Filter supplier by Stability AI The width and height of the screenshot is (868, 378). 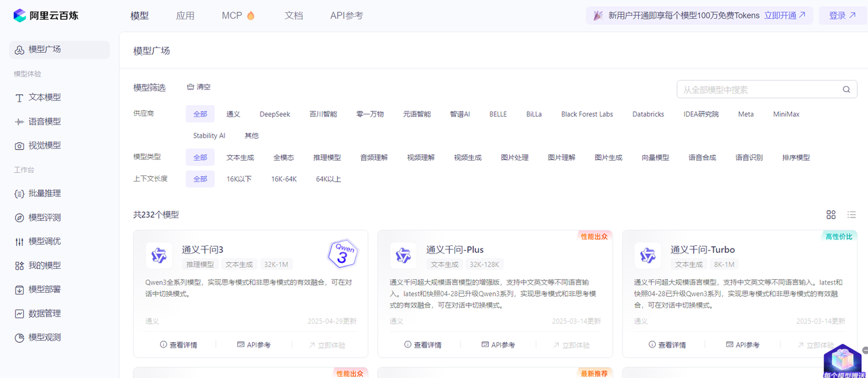209,135
